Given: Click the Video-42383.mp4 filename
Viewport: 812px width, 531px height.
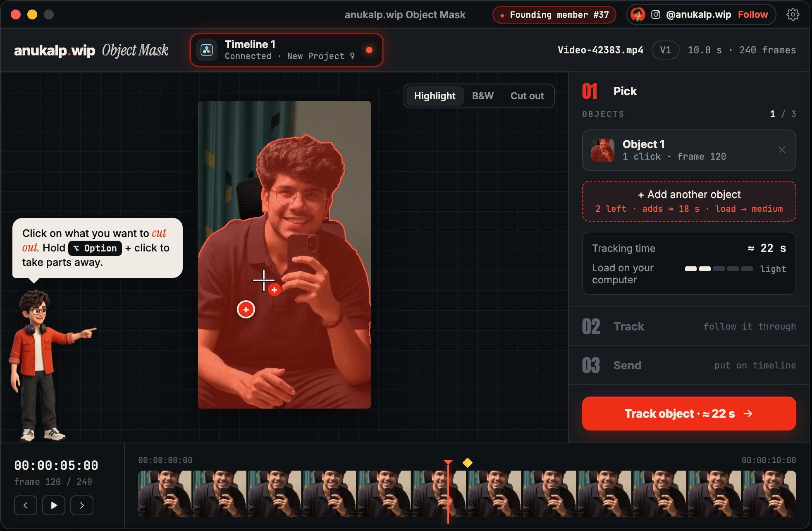Looking at the screenshot, I should click(x=600, y=50).
